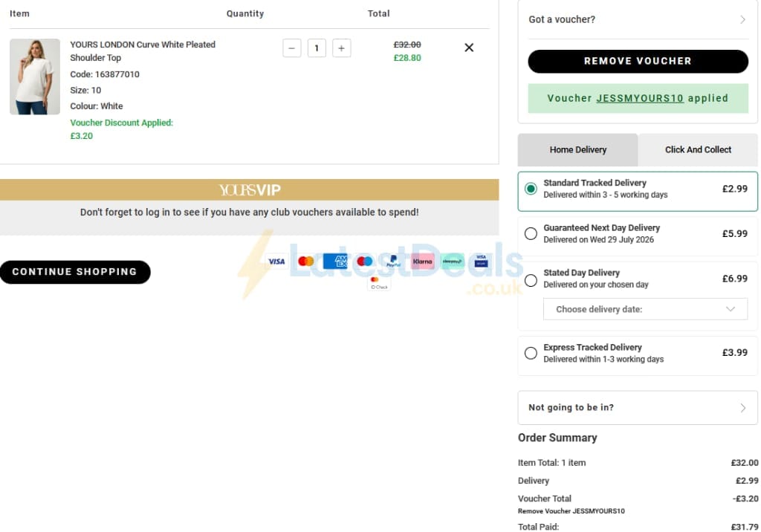Select Express Tracked Delivery radio option

(531, 353)
